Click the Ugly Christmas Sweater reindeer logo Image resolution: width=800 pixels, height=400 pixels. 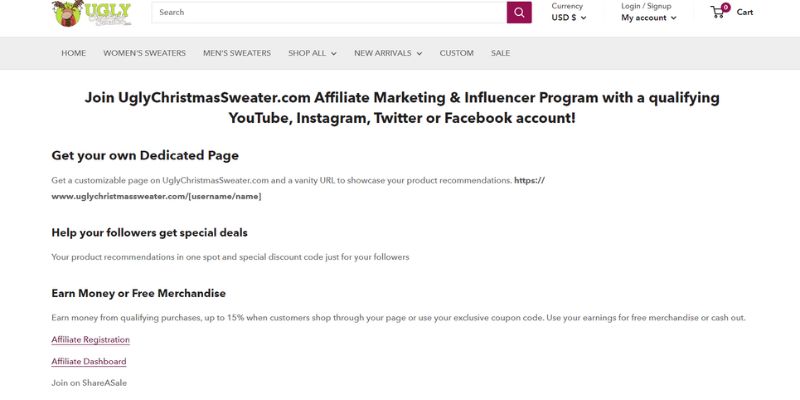tap(92, 13)
